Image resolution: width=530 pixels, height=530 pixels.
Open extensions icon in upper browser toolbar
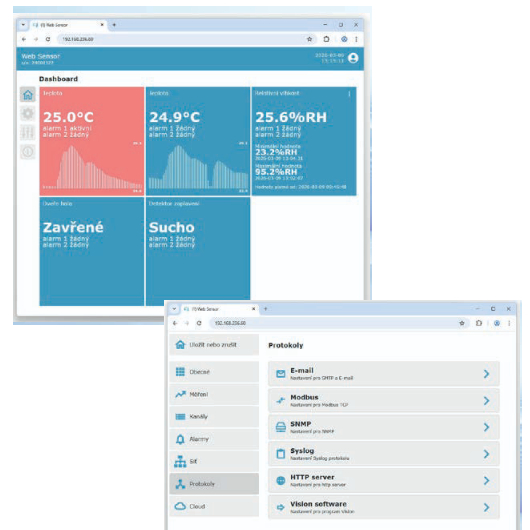[x=326, y=39]
